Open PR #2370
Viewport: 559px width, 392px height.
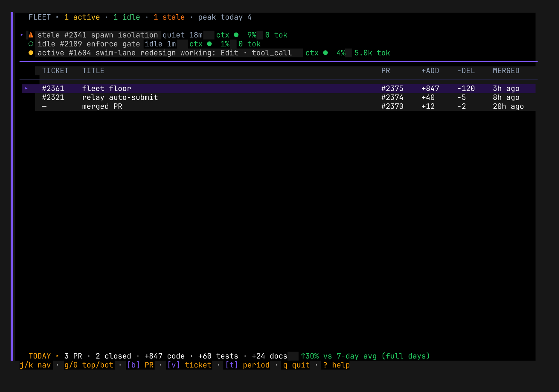(392, 106)
